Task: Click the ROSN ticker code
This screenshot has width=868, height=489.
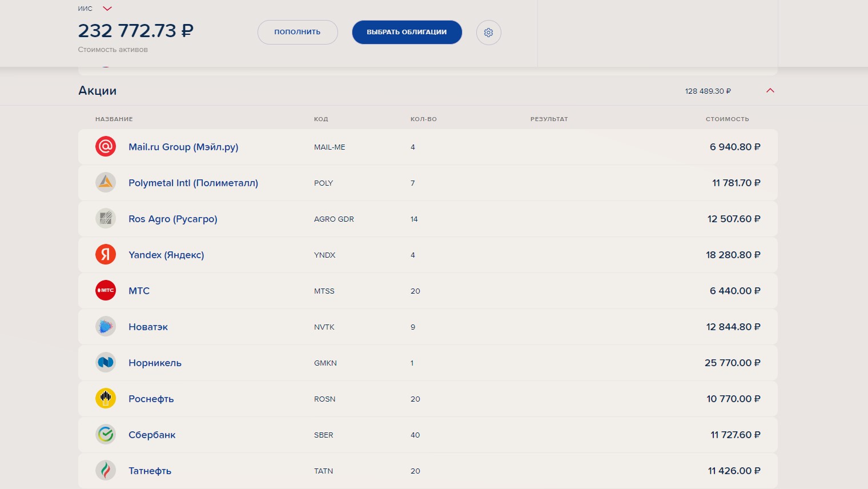Action: 325,399
